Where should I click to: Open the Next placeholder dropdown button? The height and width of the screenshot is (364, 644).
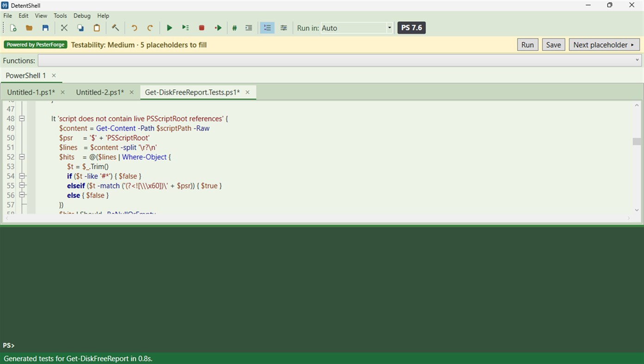[604, 45]
